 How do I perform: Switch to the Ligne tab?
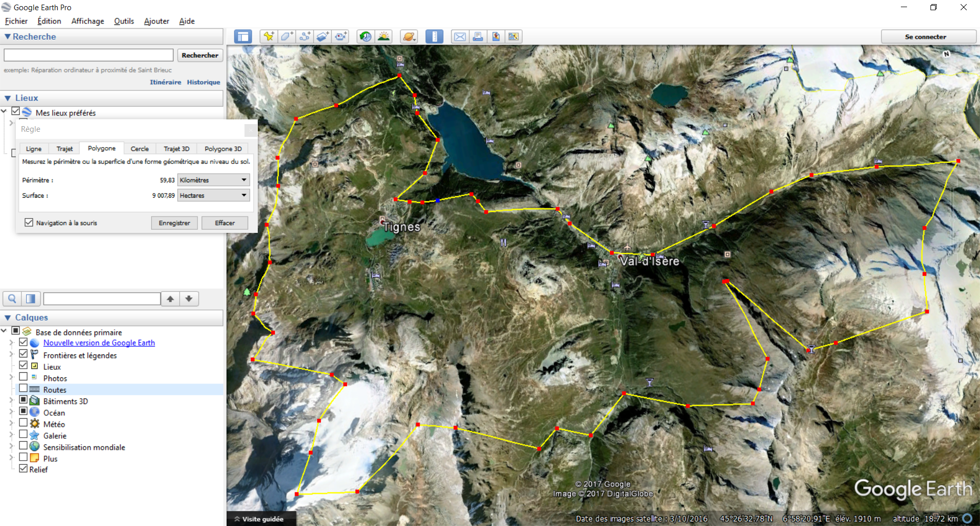tap(34, 149)
